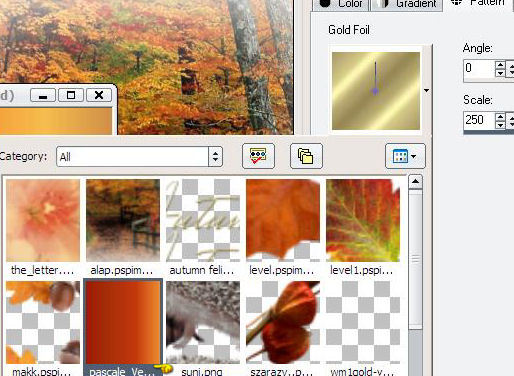The image size is (514, 376).
Task: Pick the the_letter flower thumbnail
Action: tap(43, 220)
